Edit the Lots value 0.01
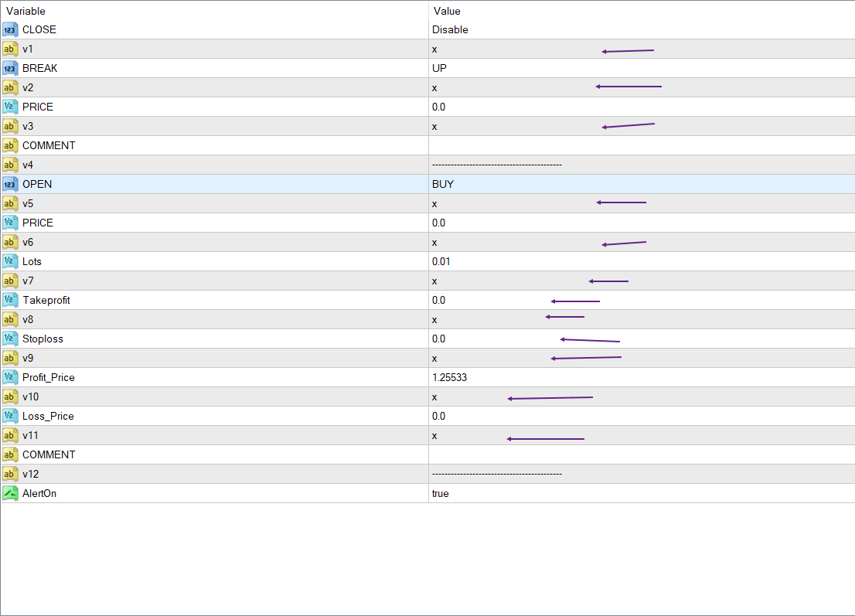The image size is (855, 616). point(441,261)
